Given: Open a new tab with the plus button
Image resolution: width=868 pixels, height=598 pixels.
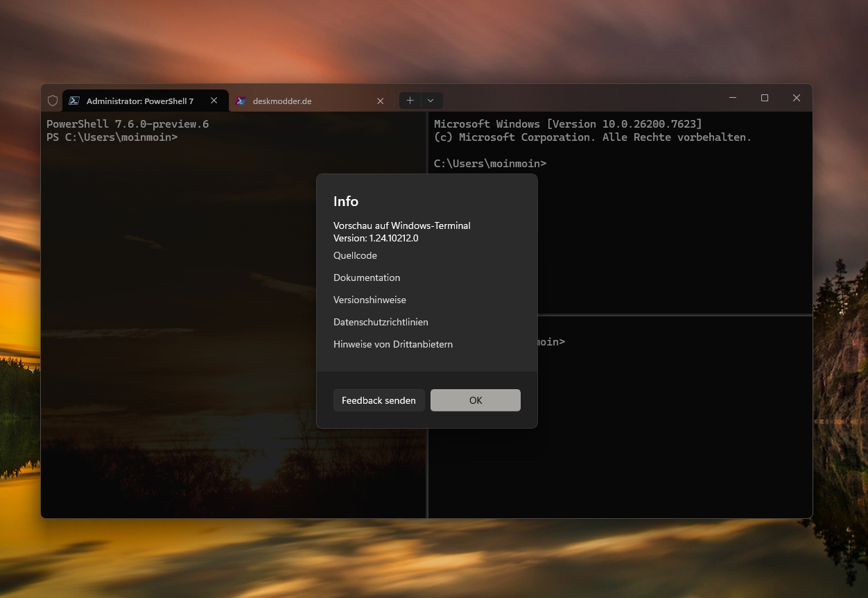Looking at the screenshot, I should click(410, 101).
